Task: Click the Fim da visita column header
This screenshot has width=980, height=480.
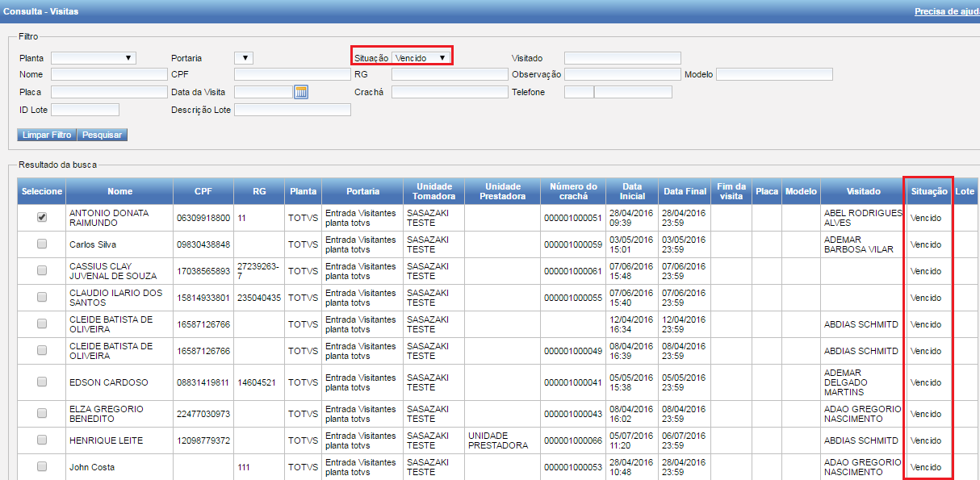Action: (x=731, y=191)
